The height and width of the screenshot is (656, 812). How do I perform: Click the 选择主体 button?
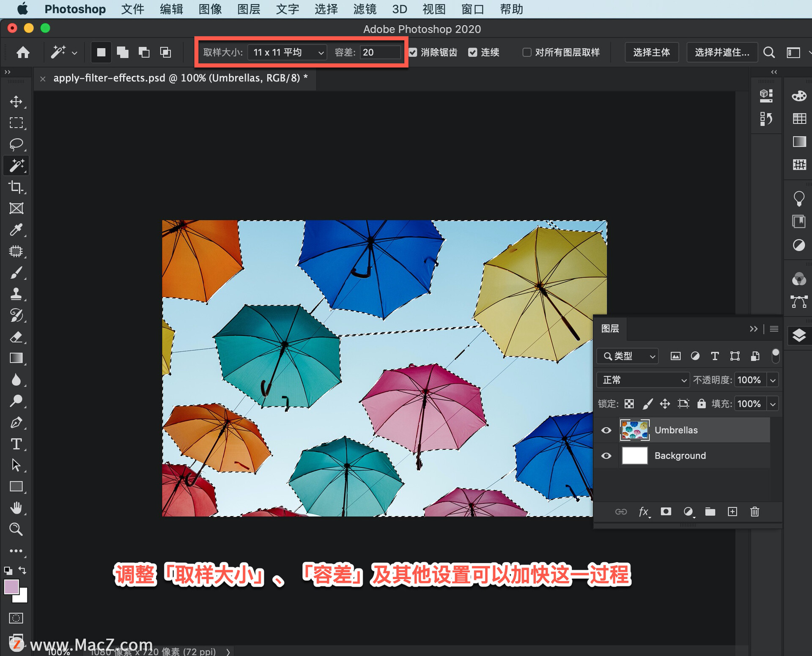(x=652, y=52)
